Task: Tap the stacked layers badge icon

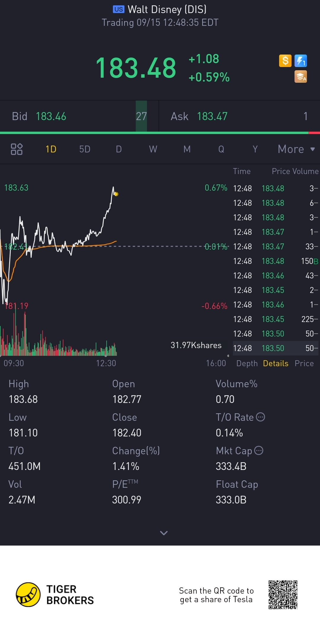Action: tap(300, 76)
